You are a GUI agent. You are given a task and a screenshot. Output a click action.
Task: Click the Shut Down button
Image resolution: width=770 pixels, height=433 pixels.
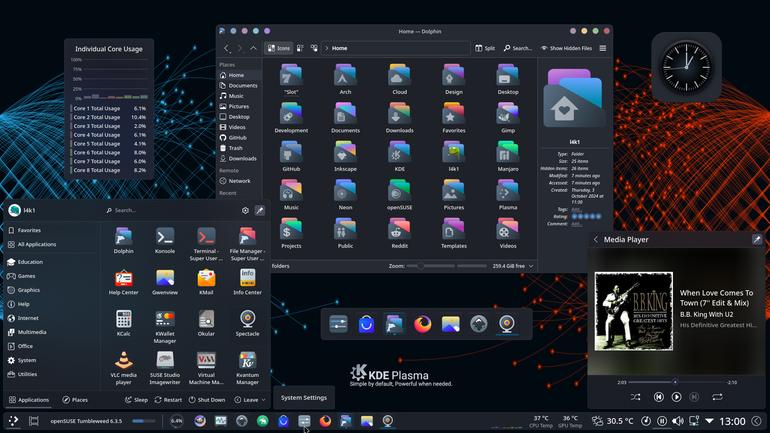(207, 400)
